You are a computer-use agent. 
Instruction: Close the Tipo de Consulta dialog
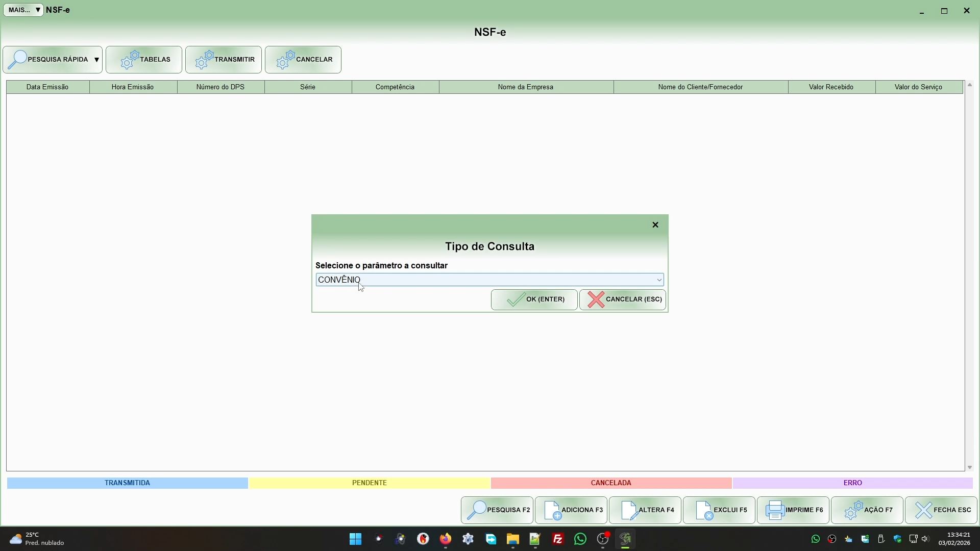coord(655,225)
